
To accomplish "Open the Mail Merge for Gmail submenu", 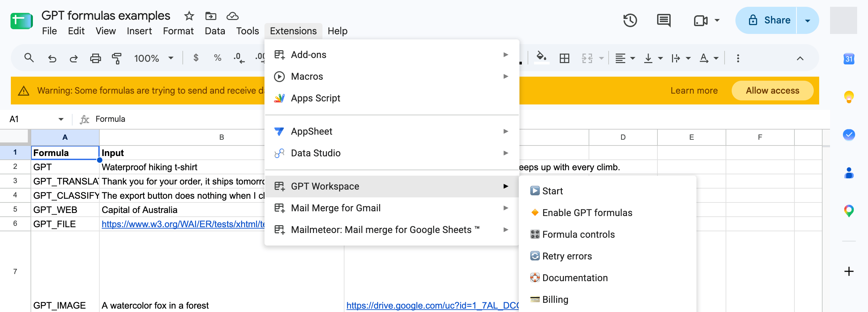I will 392,208.
